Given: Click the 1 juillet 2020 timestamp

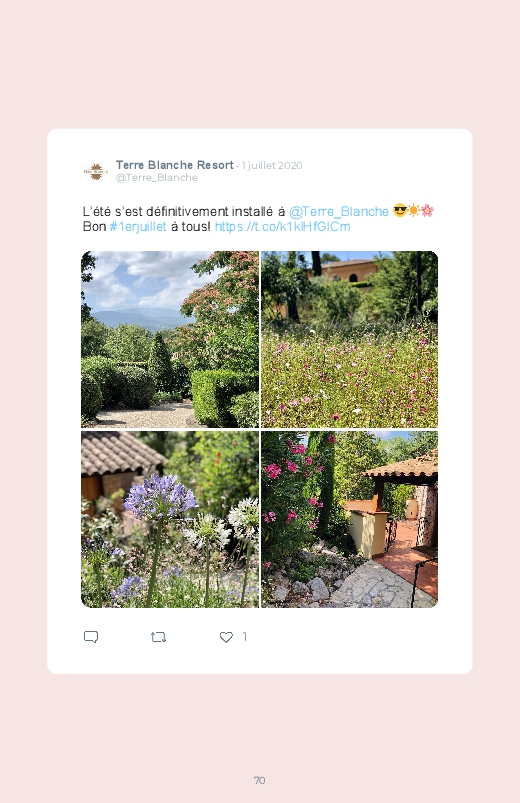Looking at the screenshot, I should (272, 165).
